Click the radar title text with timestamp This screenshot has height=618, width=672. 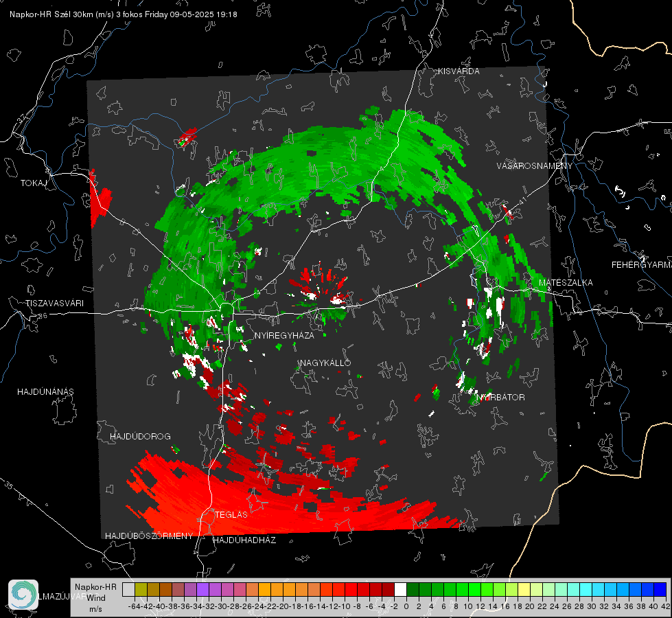124,14
